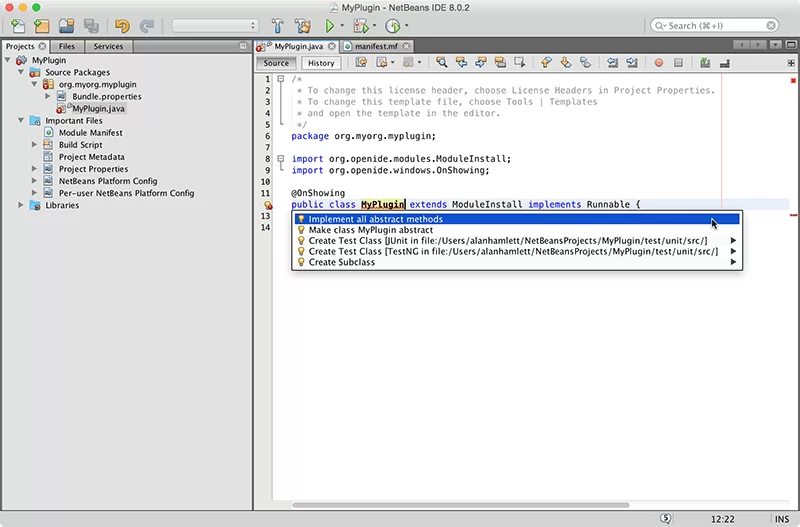800x527 pixels.
Task: Collapse the MyPlugin project node
Action: pyautogui.click(x=8, y=60)
